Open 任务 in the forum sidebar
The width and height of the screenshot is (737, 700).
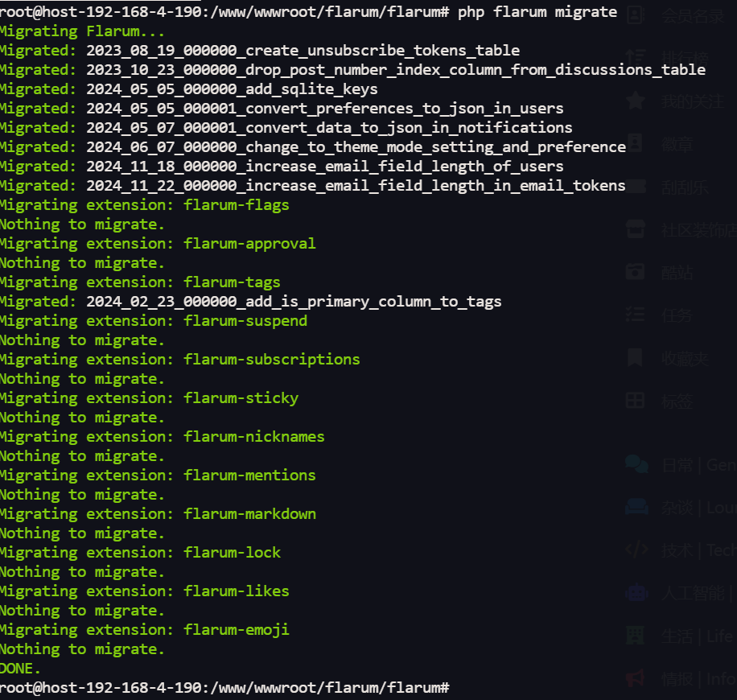tap(677, 315)
